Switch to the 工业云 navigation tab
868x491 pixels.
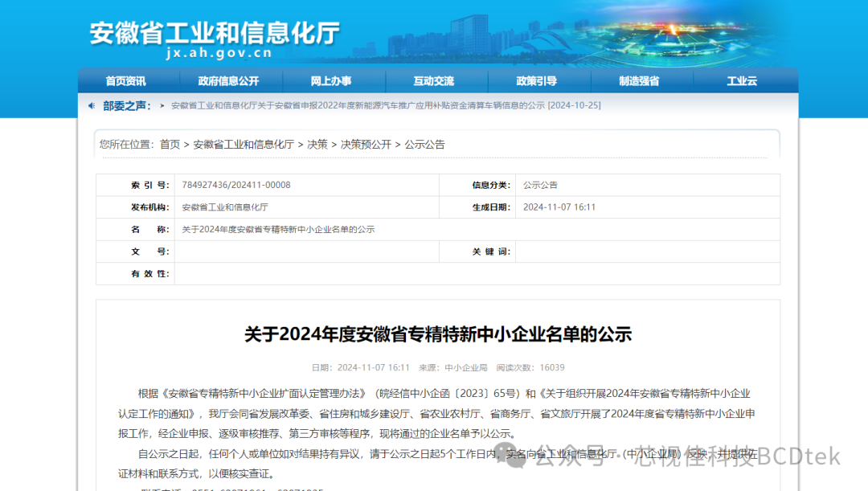pyautogui.click(x=741, y=81)
